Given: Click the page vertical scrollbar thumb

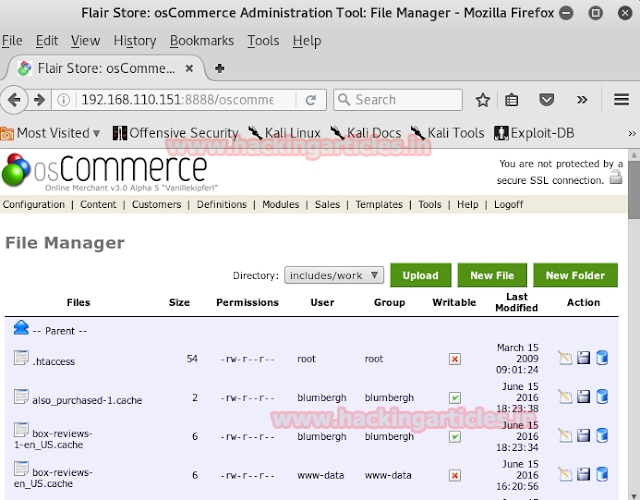Looking at the screenshot, I should click(634, 190).
